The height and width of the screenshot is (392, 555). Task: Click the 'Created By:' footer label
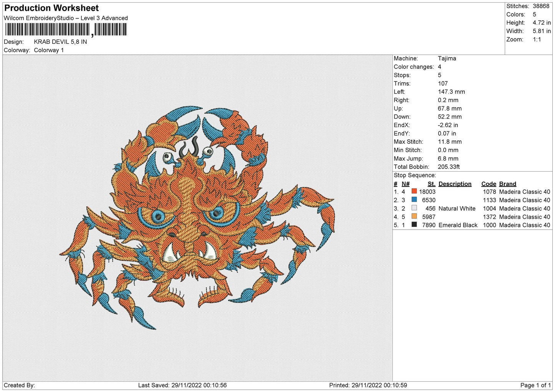click(x=19, y=385)
